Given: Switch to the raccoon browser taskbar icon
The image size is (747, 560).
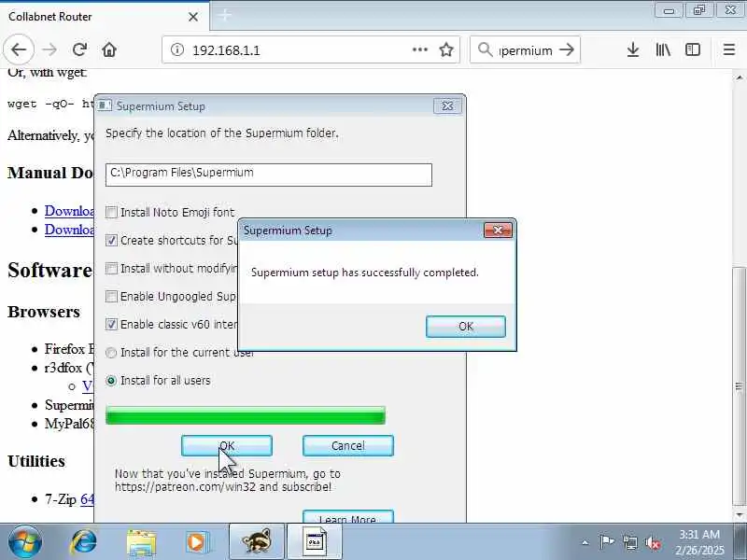Looking at the screenshot, I should 257,542.
